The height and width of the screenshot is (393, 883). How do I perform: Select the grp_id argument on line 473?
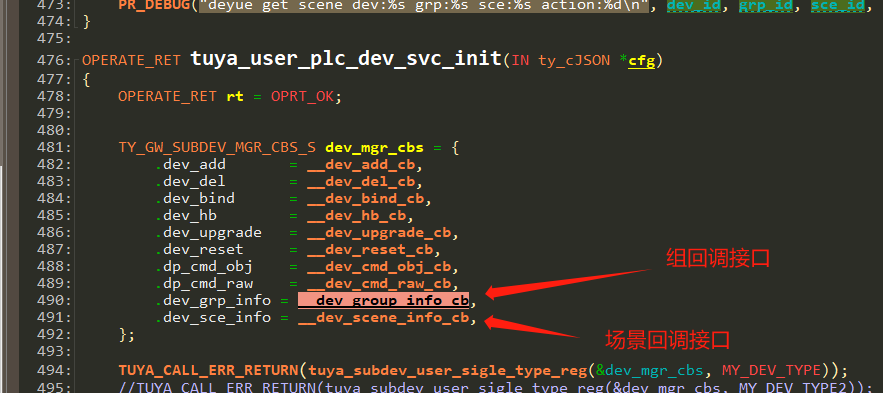pyautogui.click(x=765, y=6)
